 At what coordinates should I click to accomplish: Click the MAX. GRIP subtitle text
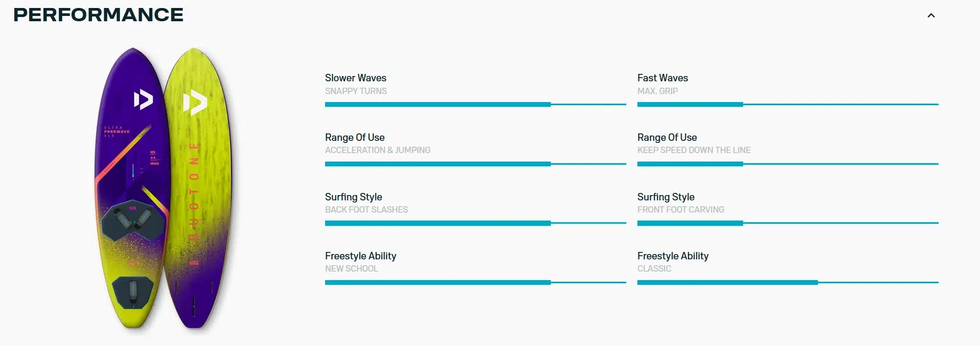pyautogui.click(x=658, y=91)
